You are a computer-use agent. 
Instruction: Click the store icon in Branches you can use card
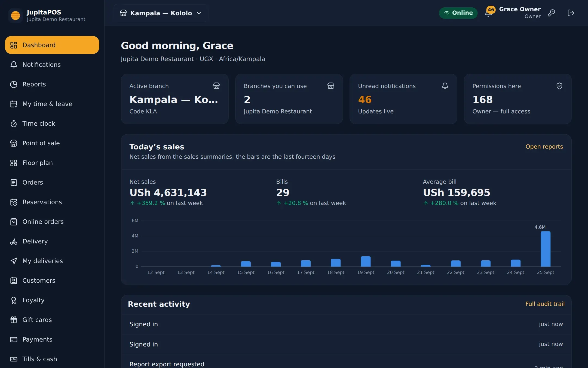[x=331, y=86]
